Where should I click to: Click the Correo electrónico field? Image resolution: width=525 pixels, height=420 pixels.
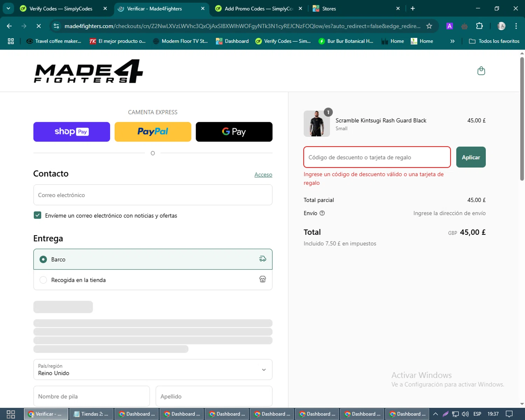[x=153, y=195]
